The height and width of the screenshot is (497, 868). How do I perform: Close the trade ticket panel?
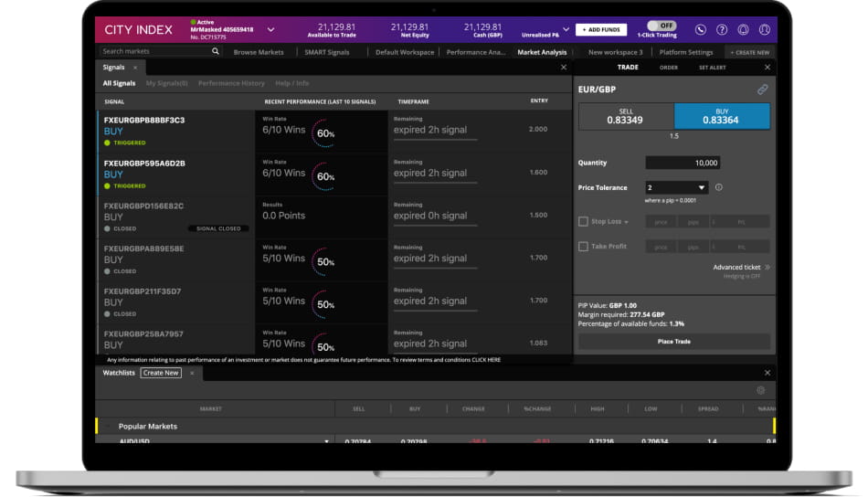click(767, 68)
